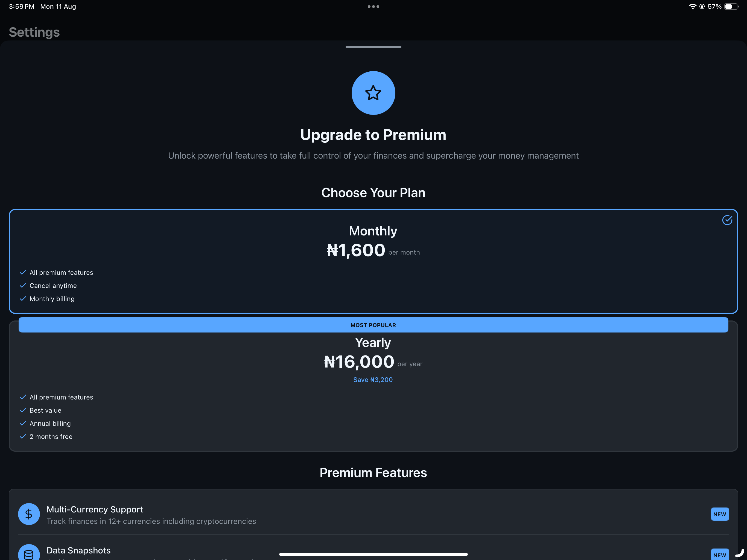
Task: Tap the Multi-Currency Support dollar icon
Action: coord(29,514)
